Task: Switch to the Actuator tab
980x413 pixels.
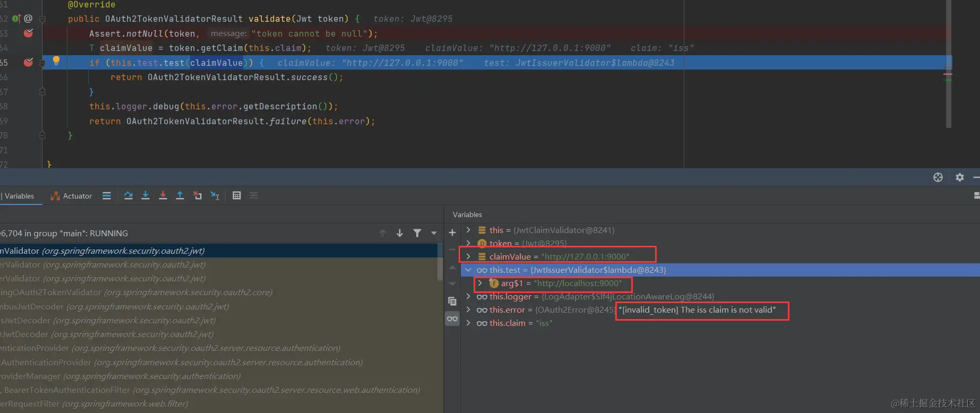Action: [71, 196]
